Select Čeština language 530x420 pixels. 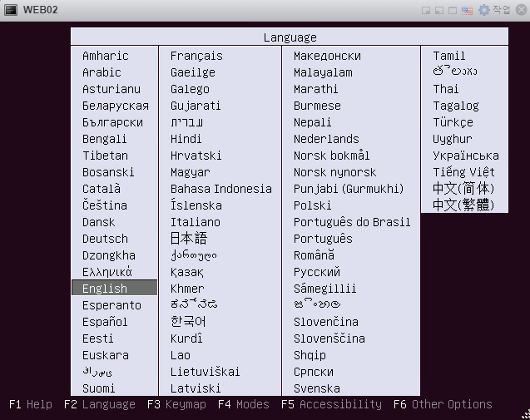tap(105, 205)
